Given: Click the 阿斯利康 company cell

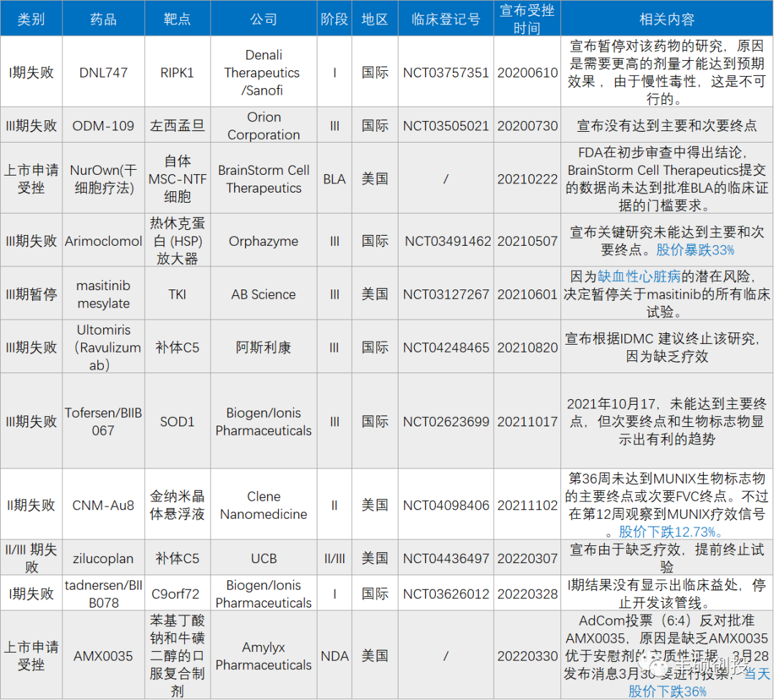Looking at the screenshot, I should tap(264, 347).
